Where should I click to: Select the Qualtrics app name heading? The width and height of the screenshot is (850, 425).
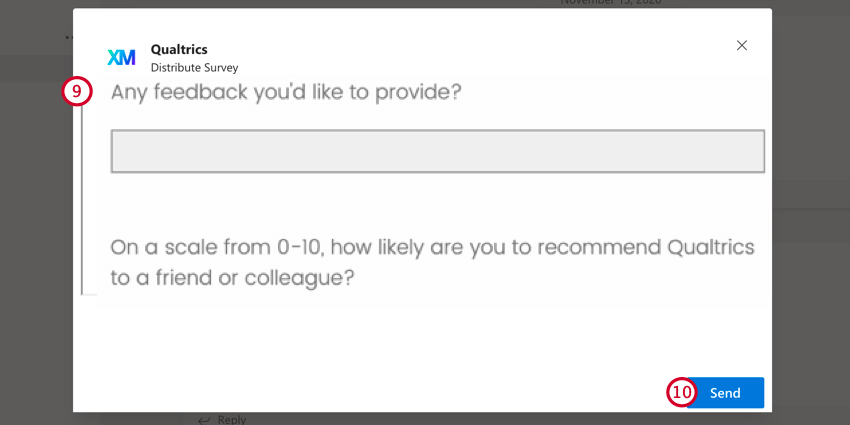179,49
